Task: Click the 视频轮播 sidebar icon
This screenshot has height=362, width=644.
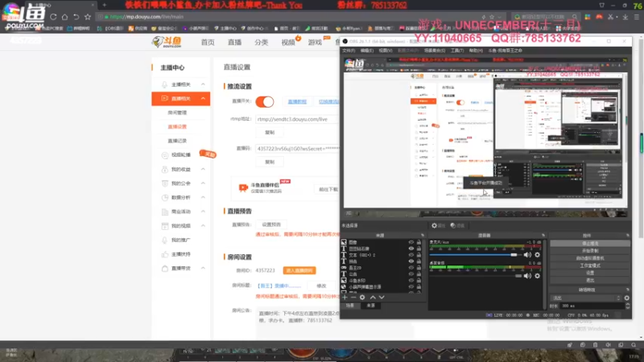Action: click(x=165, y=155)
